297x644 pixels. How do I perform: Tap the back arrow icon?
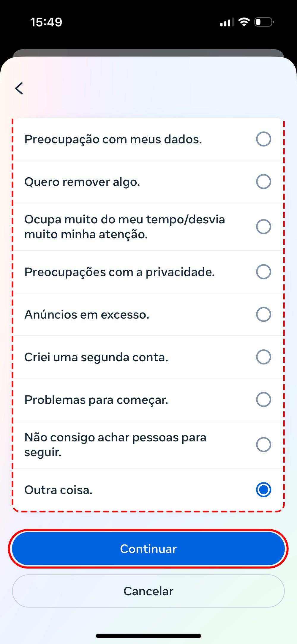tap(19, 88)
